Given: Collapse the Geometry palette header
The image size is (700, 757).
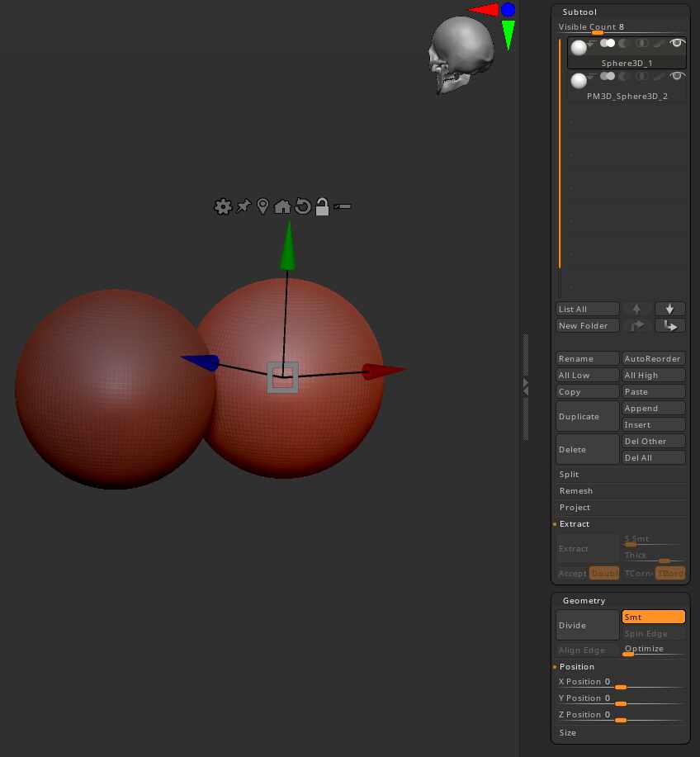Looking at the screenshot, I should point(584,601).
